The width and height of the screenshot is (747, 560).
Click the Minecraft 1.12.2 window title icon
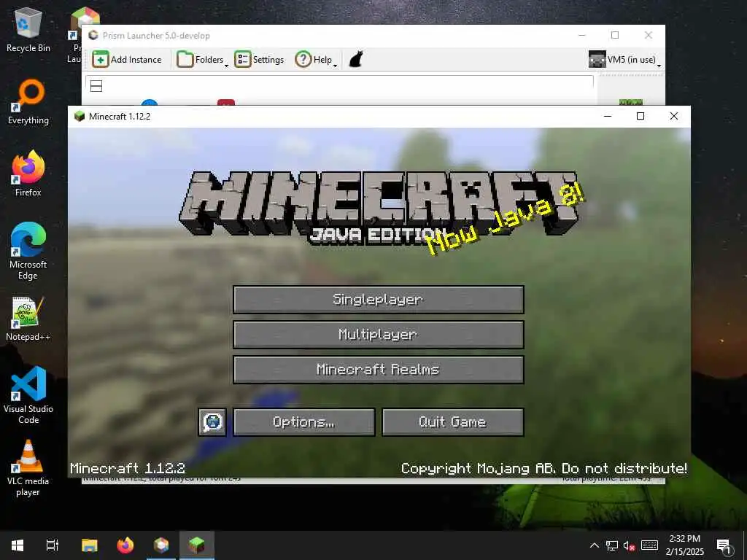tap(80, 116)
